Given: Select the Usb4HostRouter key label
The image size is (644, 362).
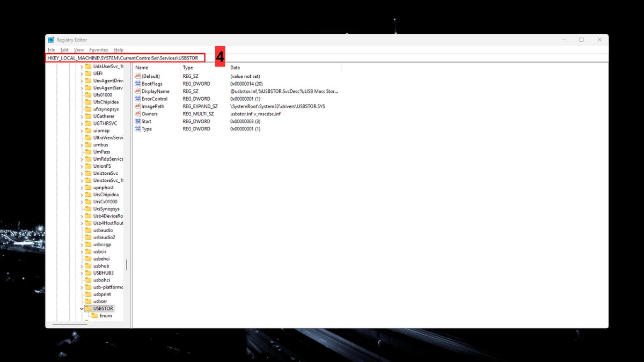Looking at the screenshot, I should [108, 223].
